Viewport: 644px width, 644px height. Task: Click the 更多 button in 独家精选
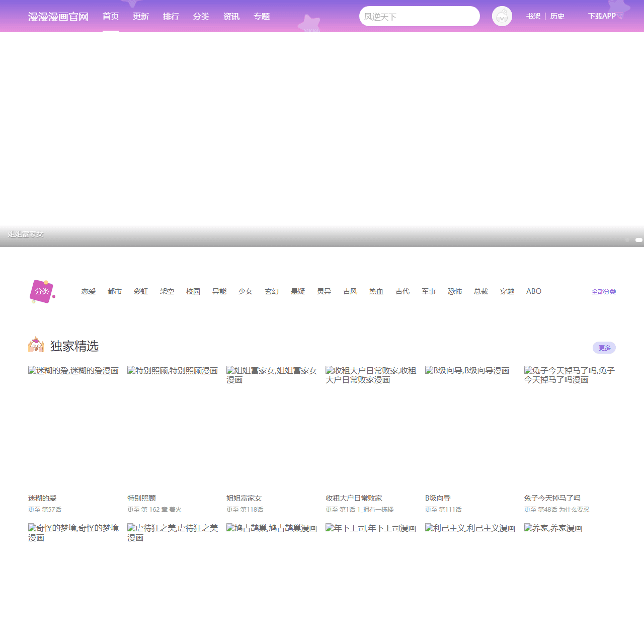click(604, 348)
